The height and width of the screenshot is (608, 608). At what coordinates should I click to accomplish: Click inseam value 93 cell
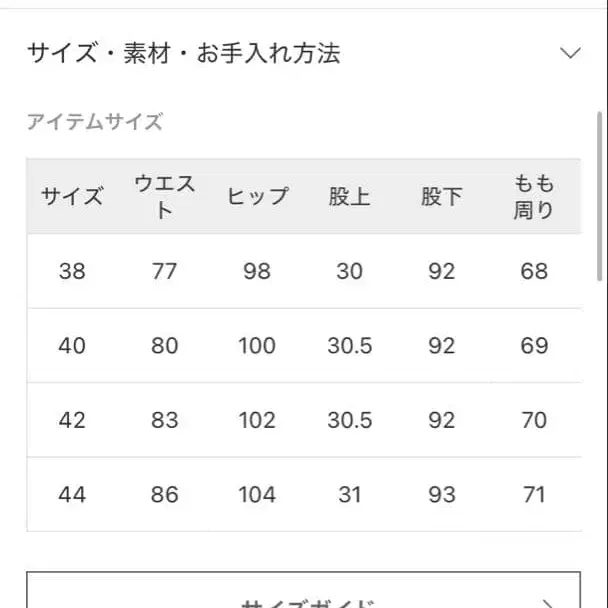coord(441,494)
